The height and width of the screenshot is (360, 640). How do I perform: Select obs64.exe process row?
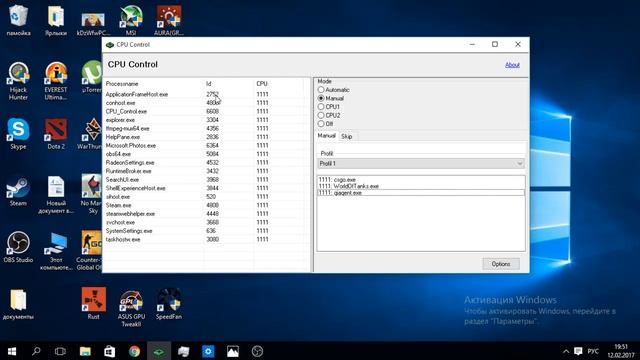click(206, 154)
